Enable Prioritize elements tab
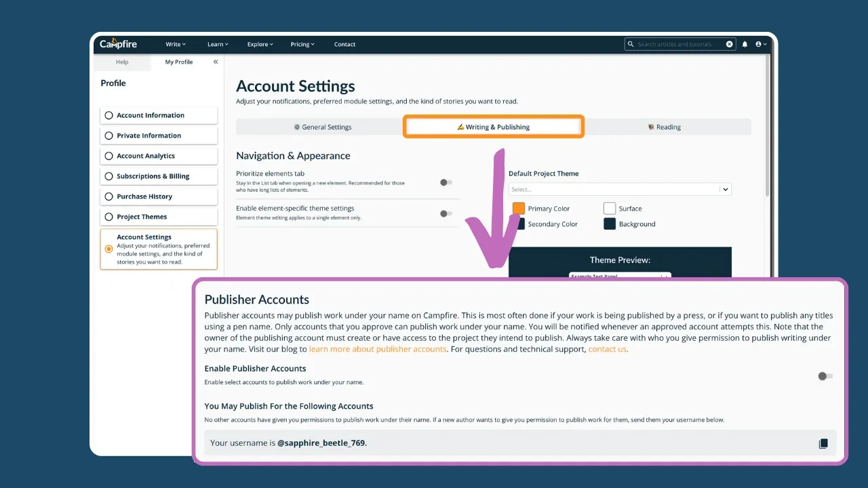 point(446,182)
